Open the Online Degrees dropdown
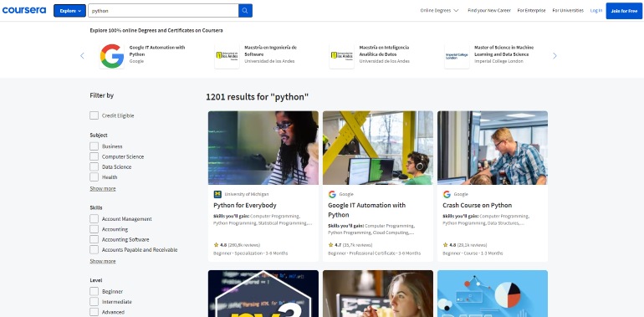The width and height of the screenshot is (644, 317). [x=439, y=11]
